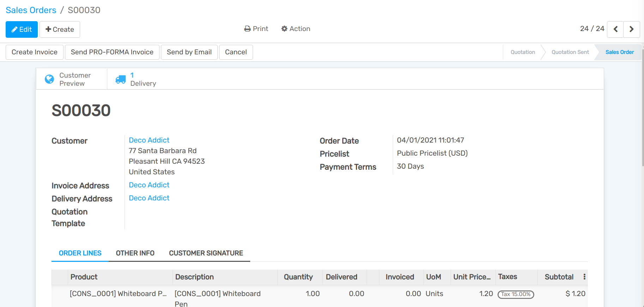Cancel the sales order
The width and height of the screenshot is (644, 307).
coord(236,52)
